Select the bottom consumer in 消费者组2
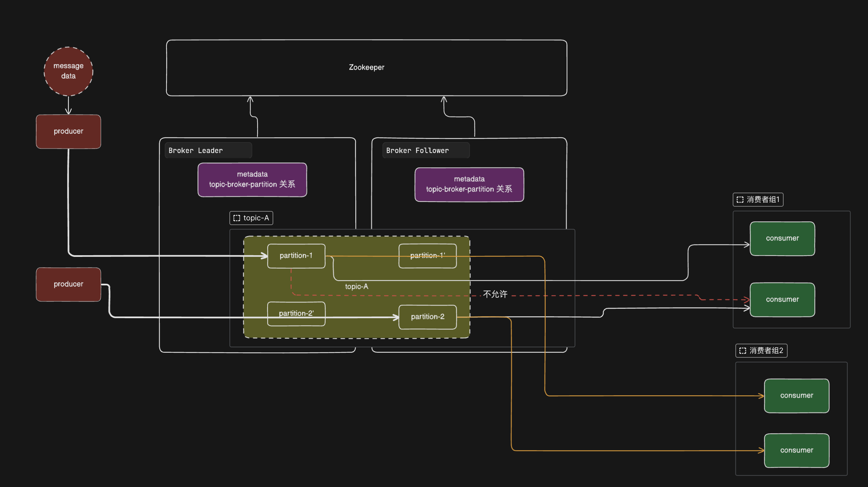This screenshot has height=487, width=868. 796,450
